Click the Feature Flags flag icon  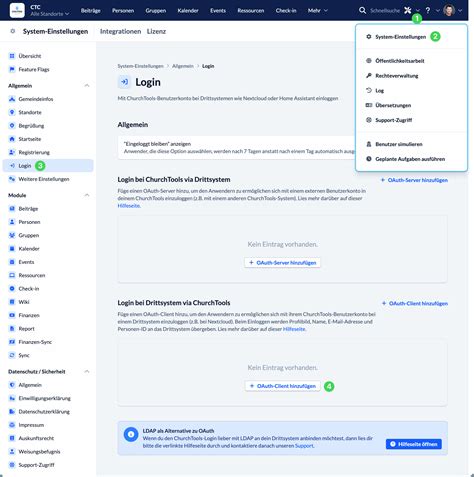(12, 69)
